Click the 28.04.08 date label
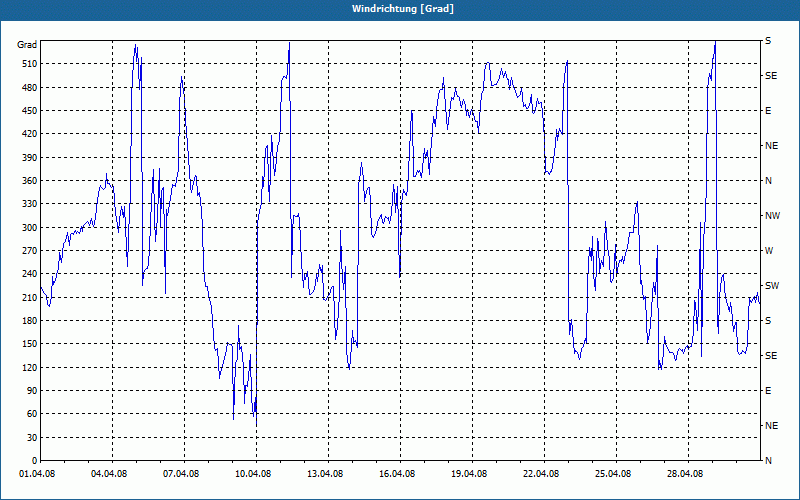800x500 pixels. coord(685,474)
